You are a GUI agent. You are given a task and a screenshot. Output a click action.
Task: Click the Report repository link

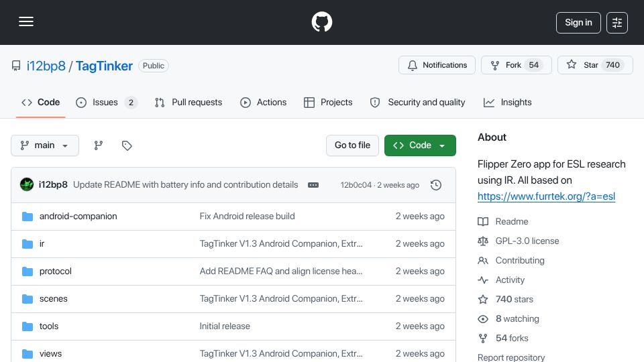(511, 357)
